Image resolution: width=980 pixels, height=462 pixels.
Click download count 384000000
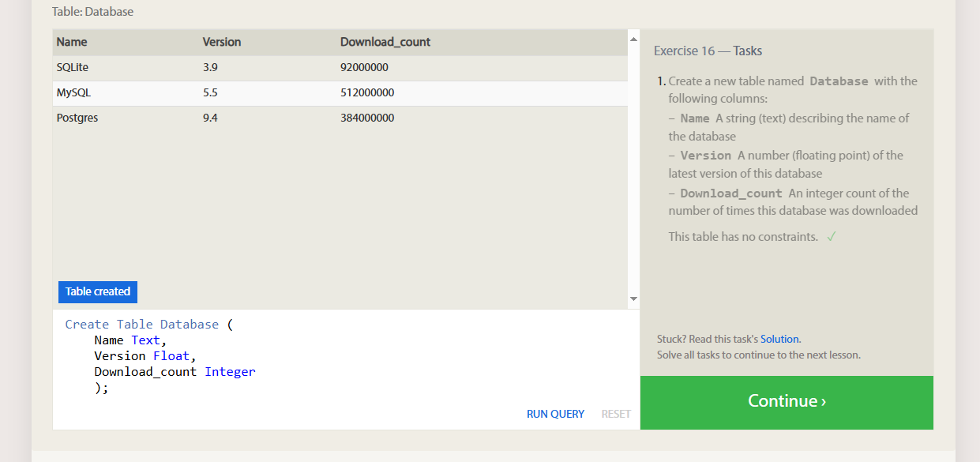[x=367, y=118]
